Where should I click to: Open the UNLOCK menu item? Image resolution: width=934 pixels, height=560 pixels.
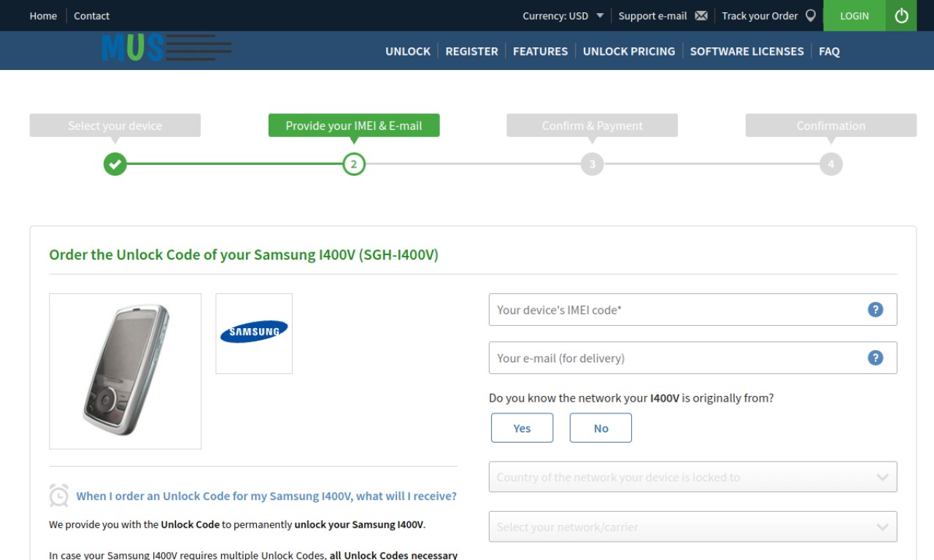(408, 51)
